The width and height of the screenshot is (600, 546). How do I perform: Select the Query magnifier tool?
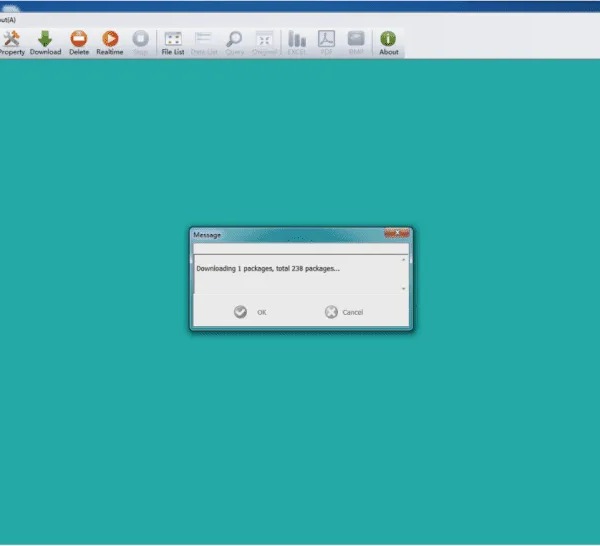tap(235, 41)
